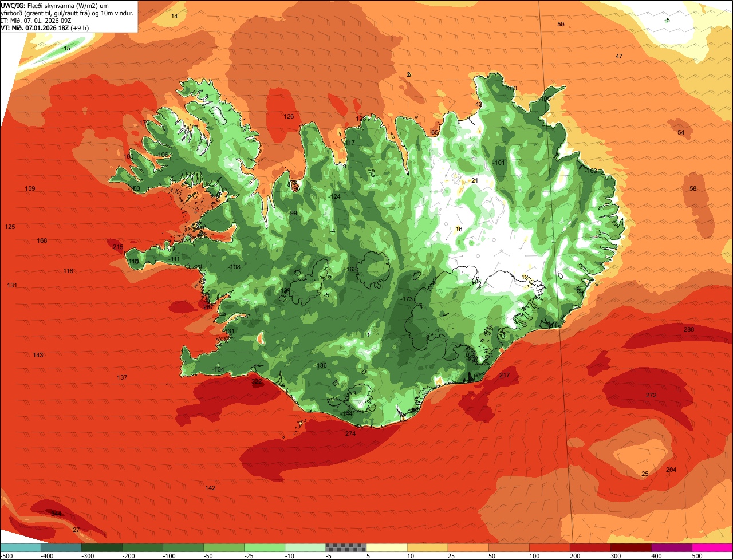Screen dimensions: 733x560
Task: Click the map value 27
Action: [x=76, y=530]
